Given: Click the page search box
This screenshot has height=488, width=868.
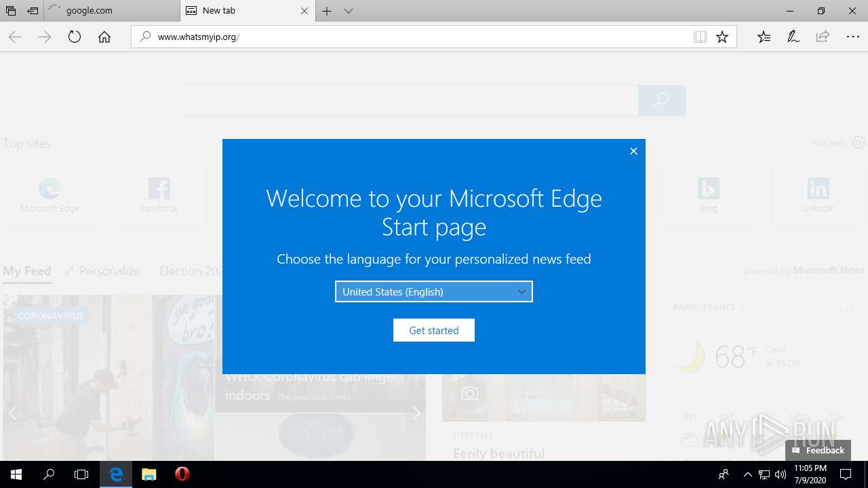Looking at the screenshot, I should 410,100.
